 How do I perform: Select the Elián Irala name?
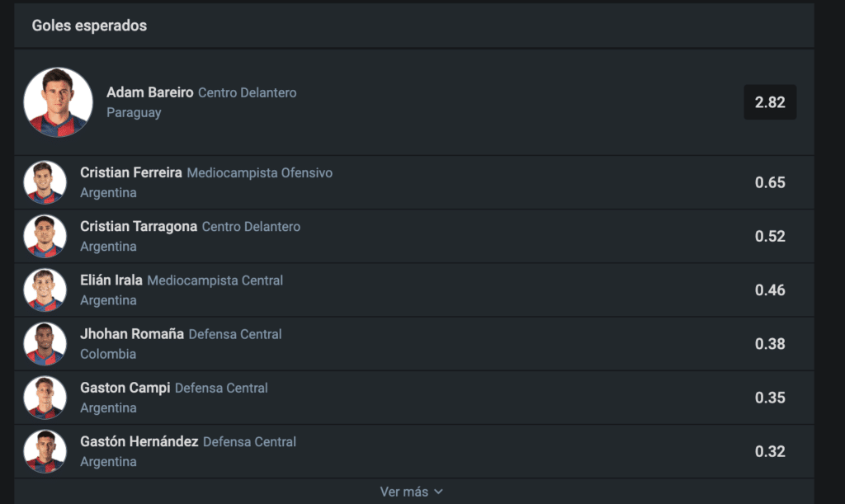(x=111, y=280)
